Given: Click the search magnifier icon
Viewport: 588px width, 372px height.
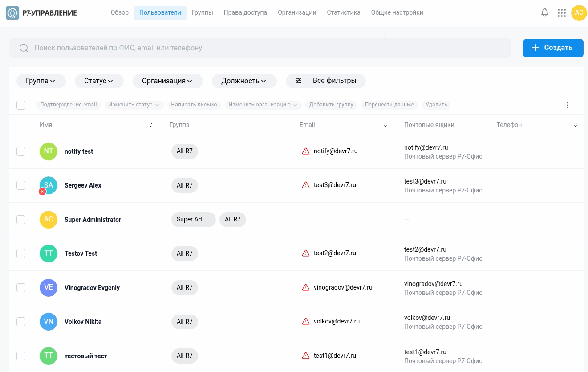Looking at the screenshot, I should (x=24, y=48).
